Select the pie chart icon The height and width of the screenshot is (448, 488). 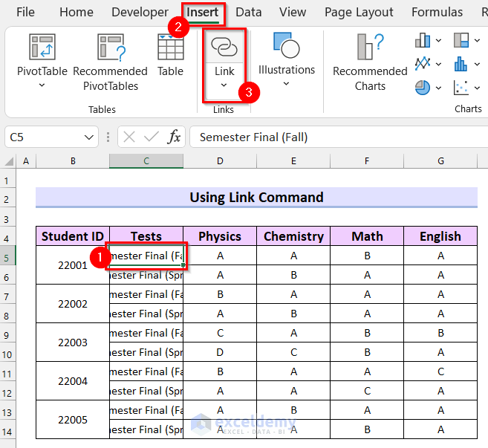(x=423, y=88)
